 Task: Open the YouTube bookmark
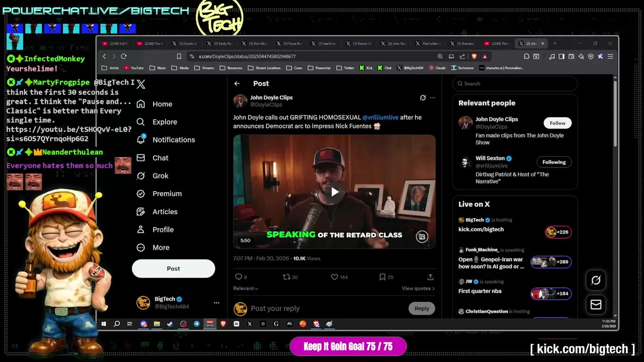pos(134,68)
